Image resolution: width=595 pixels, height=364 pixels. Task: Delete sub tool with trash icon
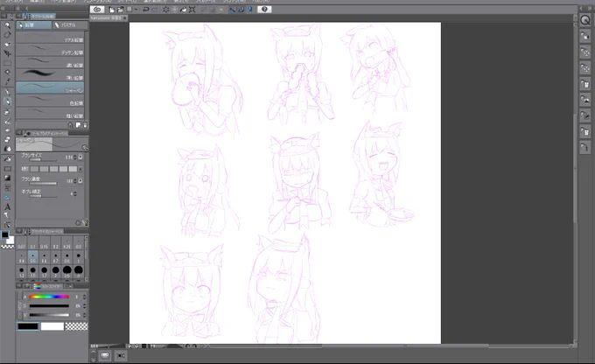coord(85,125)
